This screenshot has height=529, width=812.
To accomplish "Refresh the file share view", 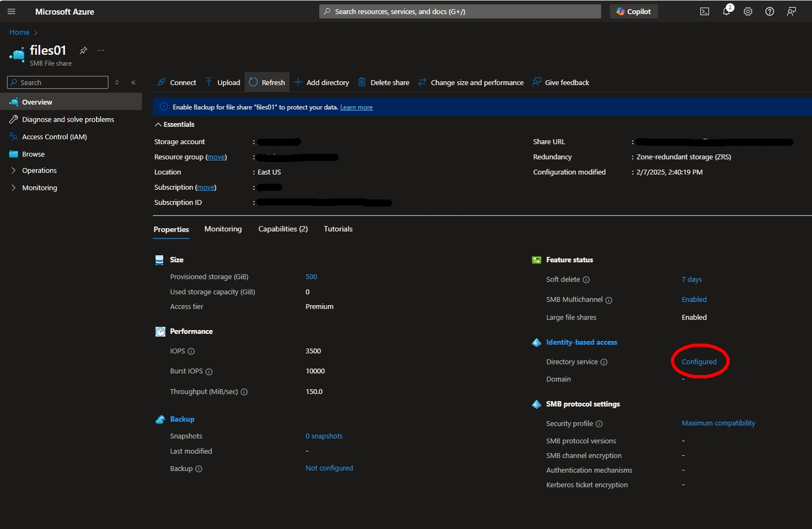I will [267, 82].
